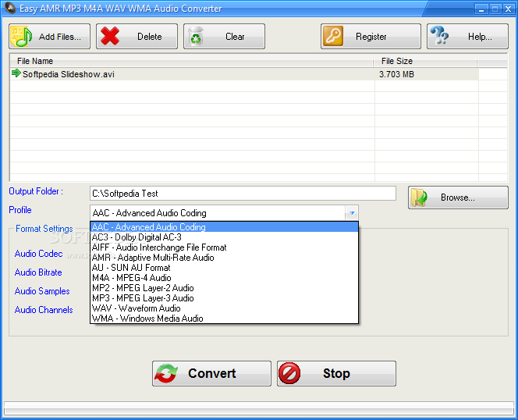This screenshot has height=420, width=518.
Task: Click the red prohibition Stop icon
Action: click(x=289, y=373)
